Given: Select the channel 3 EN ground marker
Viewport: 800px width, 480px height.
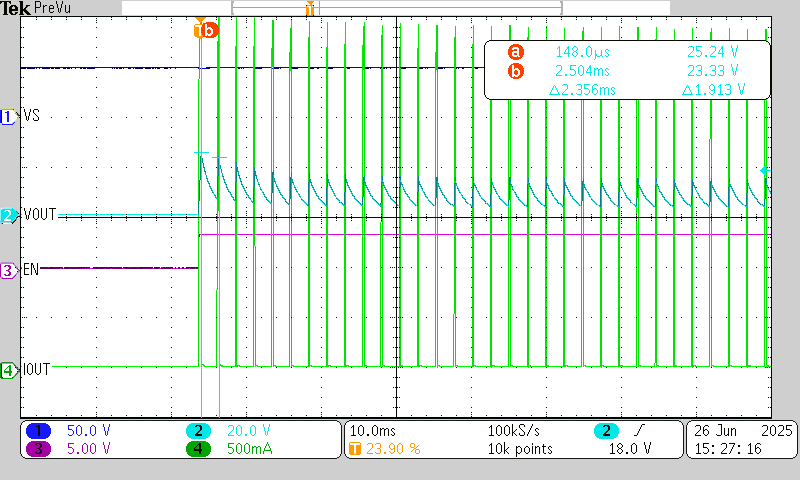Looking at the screenshot, I should [x=9, y=270].
